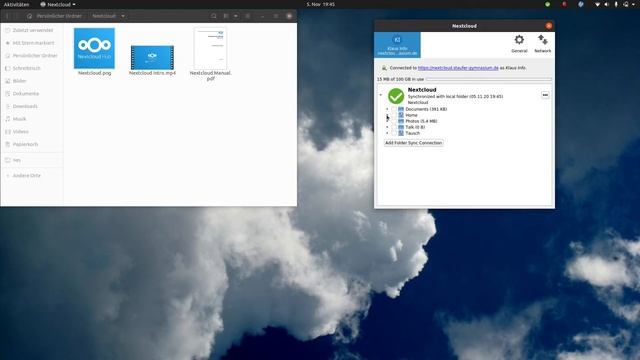Go to Persönlicher Ordner in path bar
The height and width of the screenshot is (360, 640).
(55, 16)
